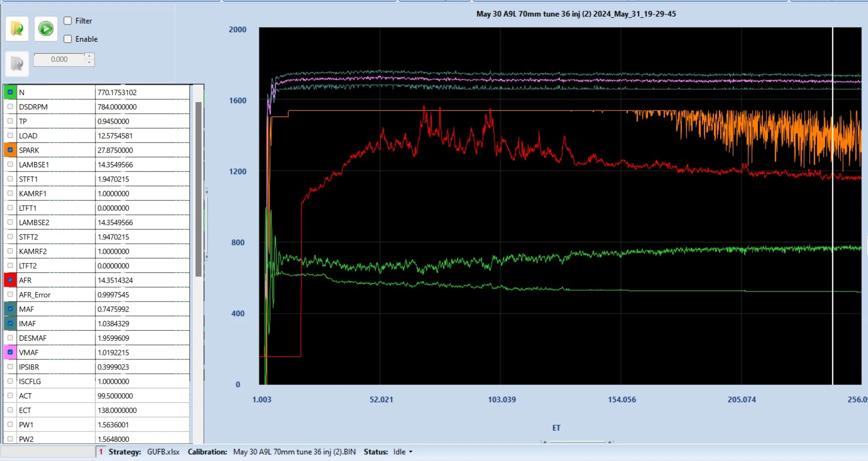Uncheck the orange SPARK channel checkbox
Viewport: 868px width, 461px height.
click(10, 150)
